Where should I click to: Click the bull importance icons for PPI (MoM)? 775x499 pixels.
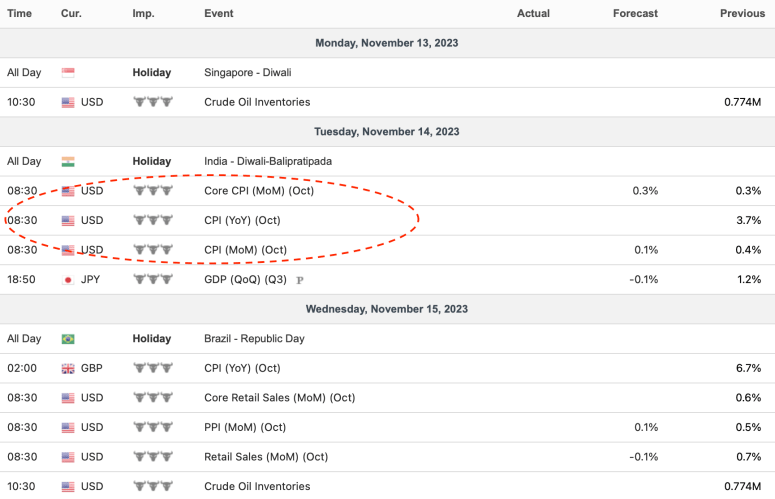[153, 428]
